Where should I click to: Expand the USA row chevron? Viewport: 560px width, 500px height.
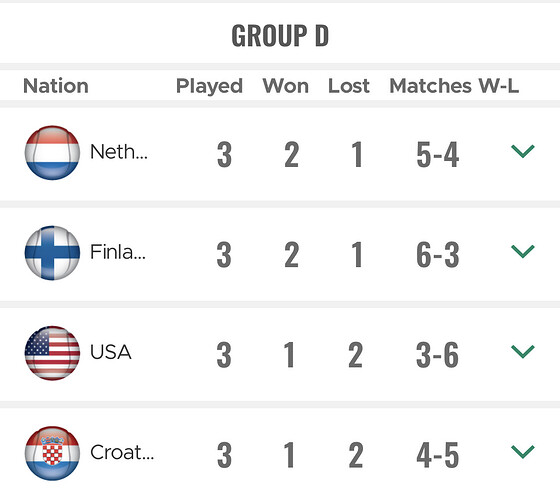tap(522, 351)
